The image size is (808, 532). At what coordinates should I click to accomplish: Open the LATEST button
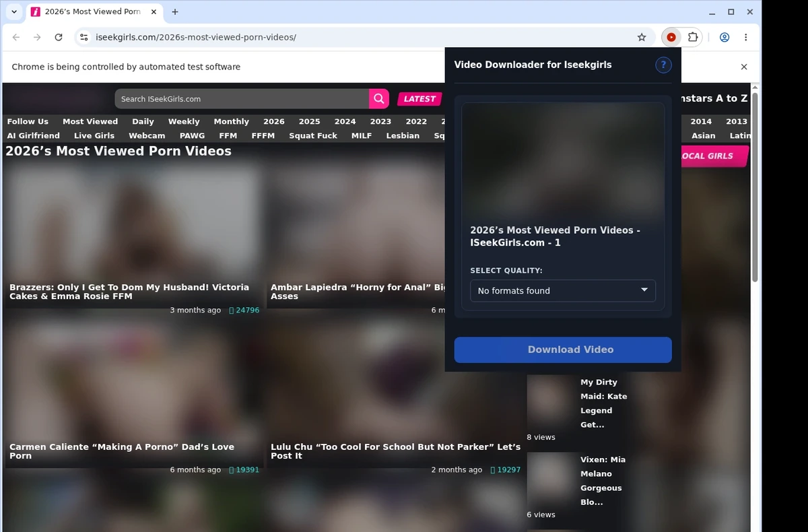pyautogui.click(x=419, y=99)
